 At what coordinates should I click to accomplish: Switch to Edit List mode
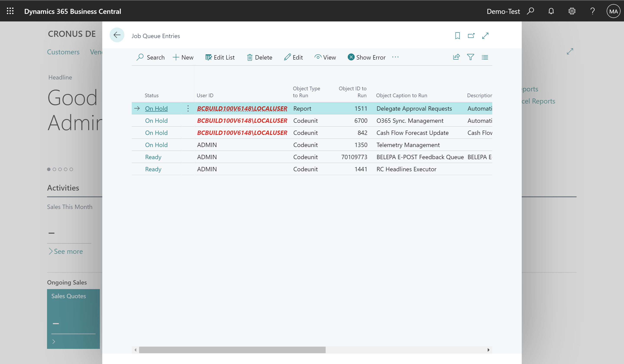[220, 57]
